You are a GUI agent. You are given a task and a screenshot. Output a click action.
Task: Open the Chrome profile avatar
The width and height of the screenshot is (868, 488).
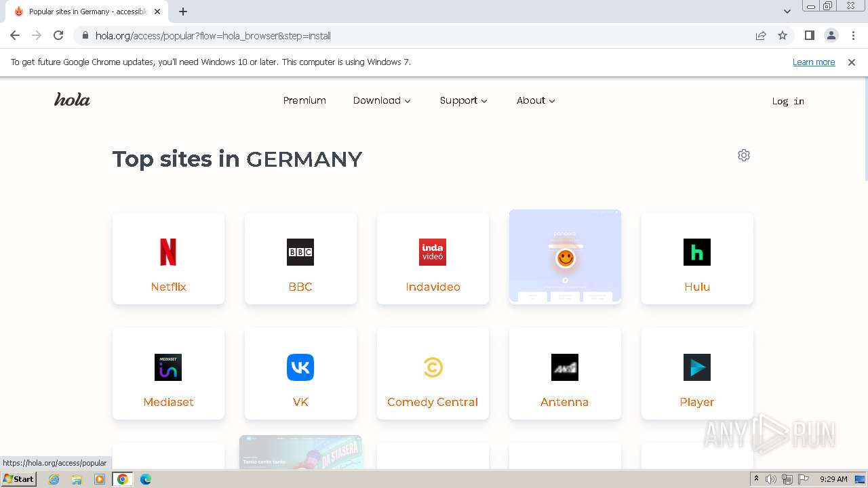coord(831,35)
